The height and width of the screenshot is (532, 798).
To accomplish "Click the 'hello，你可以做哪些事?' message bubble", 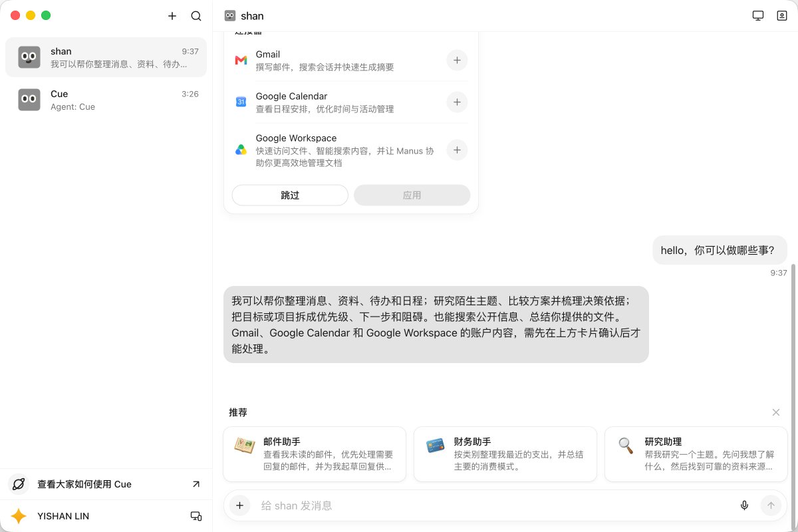I will pyautogui.click(x=720, y=250).
